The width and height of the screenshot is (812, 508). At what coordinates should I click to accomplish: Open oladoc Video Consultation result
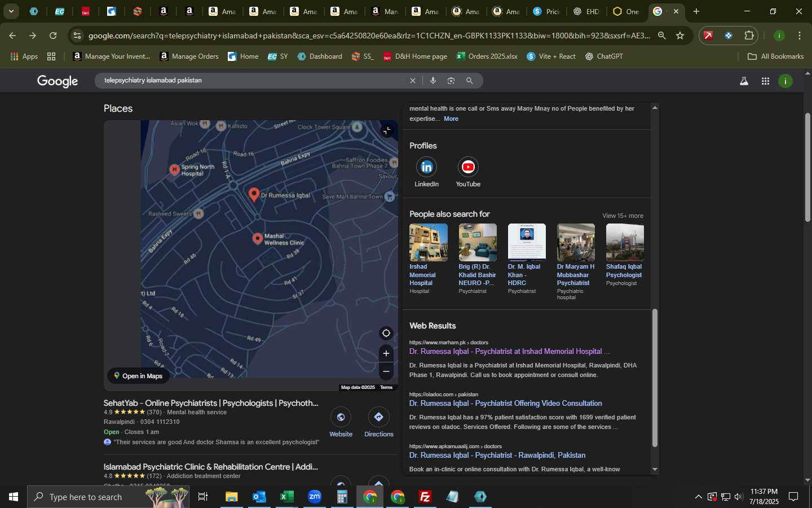(x=505, y=403)
